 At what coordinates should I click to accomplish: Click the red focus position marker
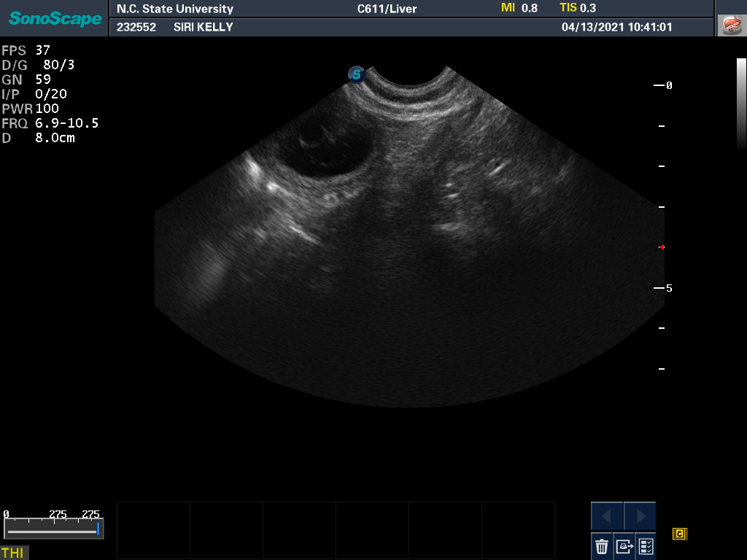[661, 247]
